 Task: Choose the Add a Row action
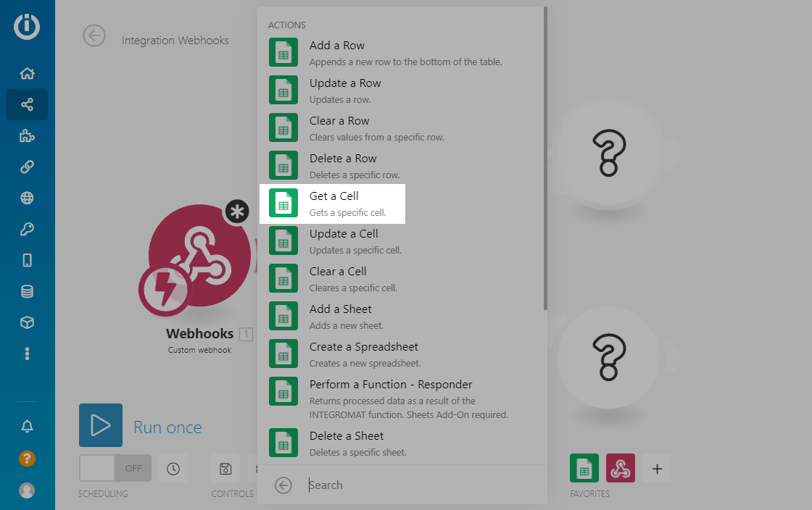(x=336, y=53)
